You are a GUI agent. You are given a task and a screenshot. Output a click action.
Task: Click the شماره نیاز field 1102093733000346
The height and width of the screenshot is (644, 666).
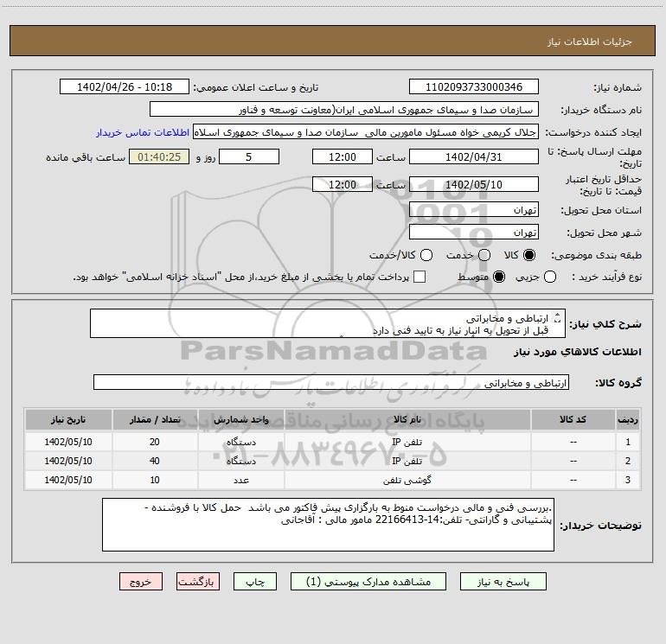click(474, 87)
